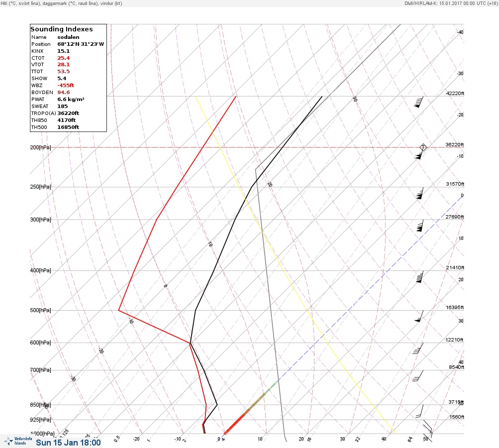
Task: Click the Hiti, daggarmark, vindur legend header
Action: pos(61,3)
